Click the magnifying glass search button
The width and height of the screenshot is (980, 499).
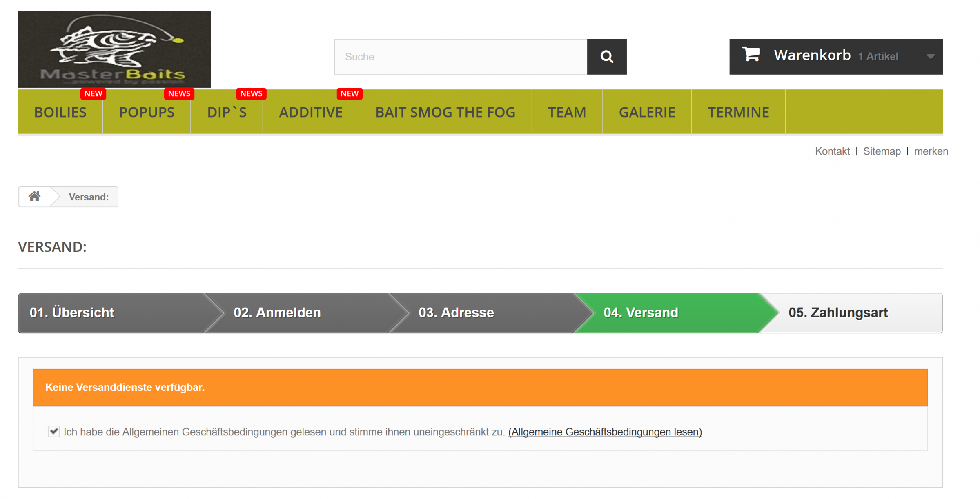(606, 57)
